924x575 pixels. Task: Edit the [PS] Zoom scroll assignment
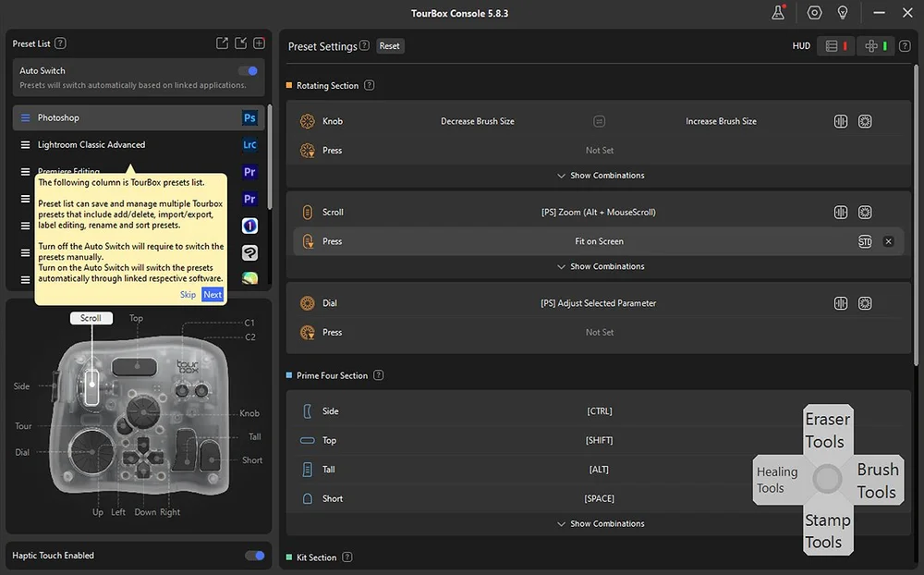(598, 213)
